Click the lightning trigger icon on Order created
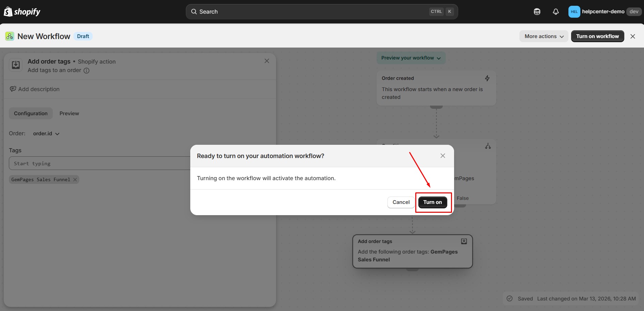Screen dimensions: 644x311 (x=487, y=78)
